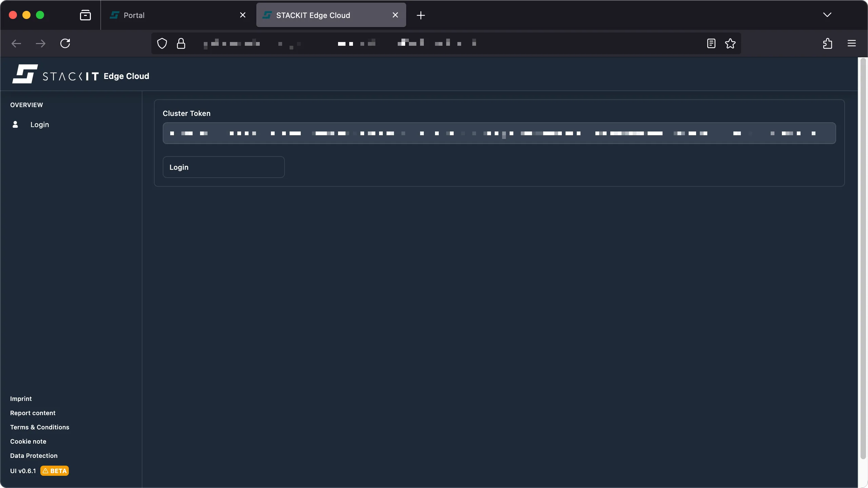Open the browser menu hamburger icon

(851, 43)
